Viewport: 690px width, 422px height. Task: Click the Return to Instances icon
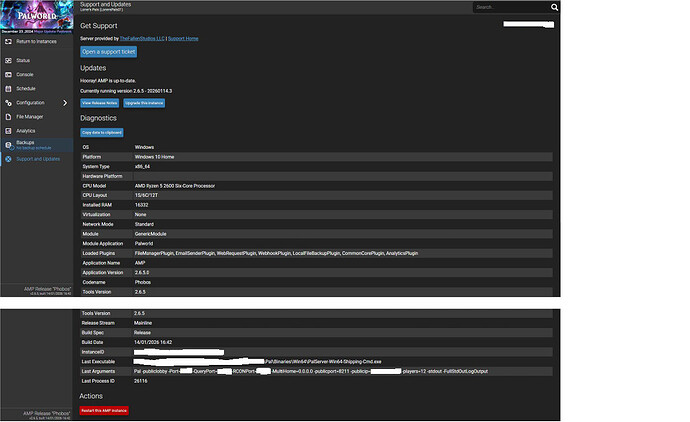(x=8, y=41)
